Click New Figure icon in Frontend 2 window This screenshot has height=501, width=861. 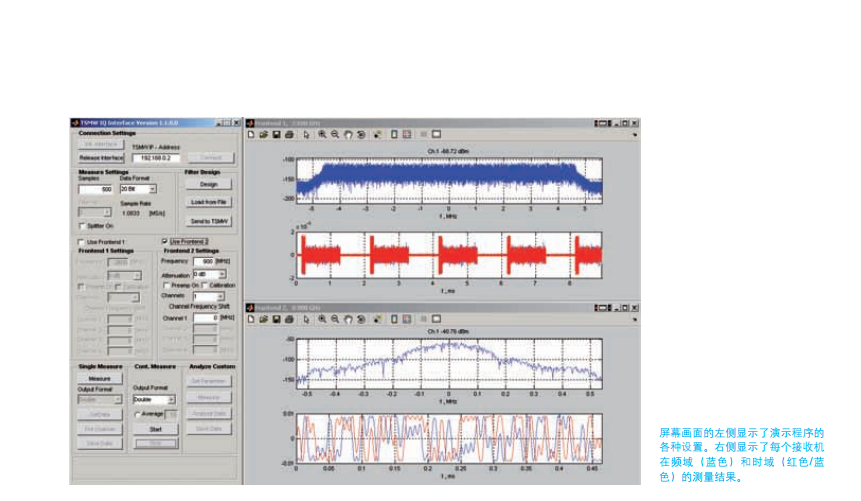pos(251,319)
